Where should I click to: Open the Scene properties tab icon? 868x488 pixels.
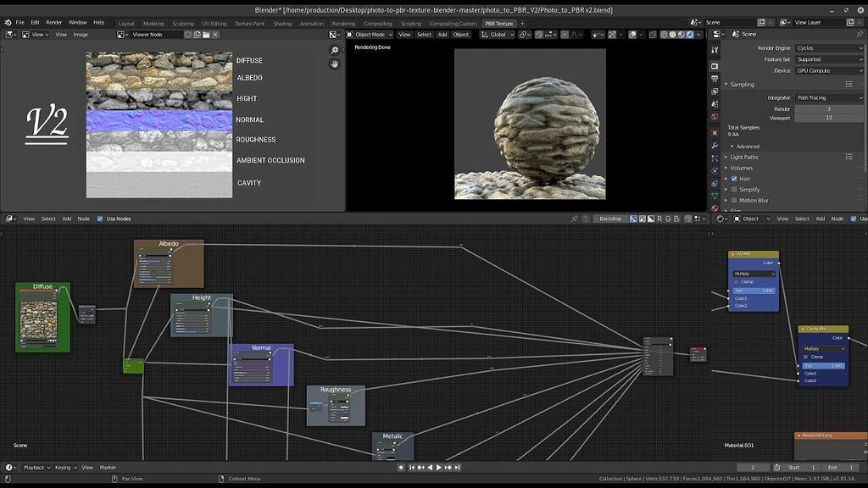point(715,104)
